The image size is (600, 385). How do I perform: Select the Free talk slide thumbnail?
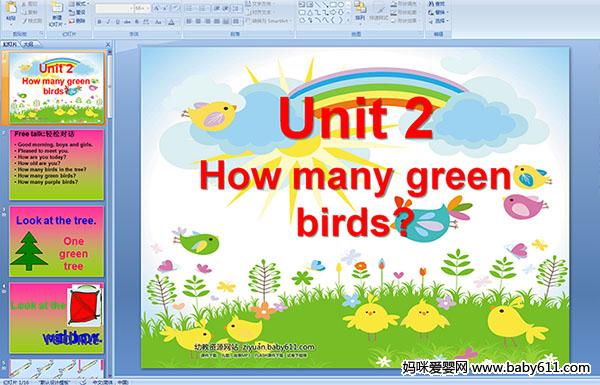click(57, 165)
